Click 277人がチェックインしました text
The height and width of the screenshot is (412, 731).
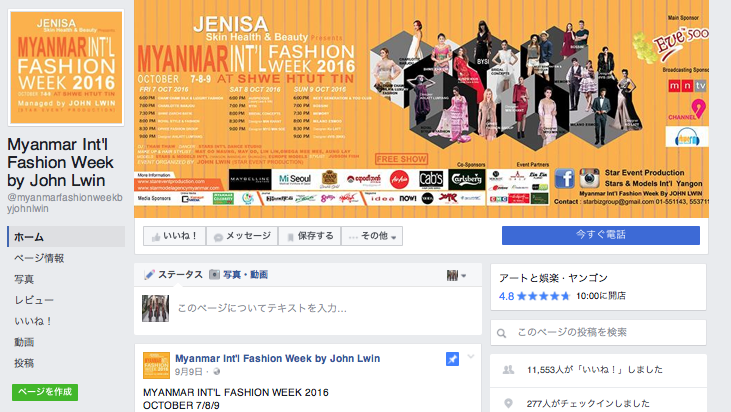click(588, 404)
